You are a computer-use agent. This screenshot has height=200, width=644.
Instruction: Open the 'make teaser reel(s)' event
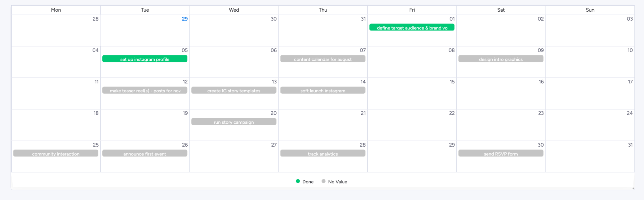tap(145, 90)
